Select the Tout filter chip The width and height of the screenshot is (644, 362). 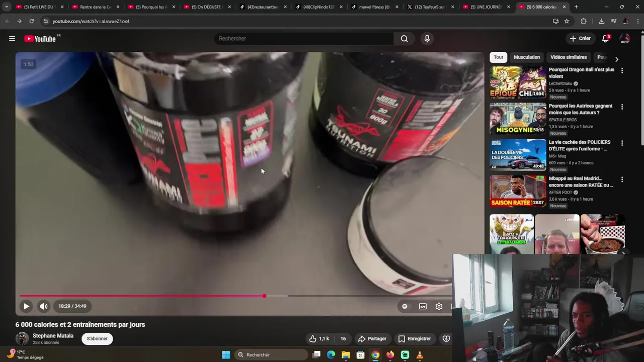click(498, 57)
